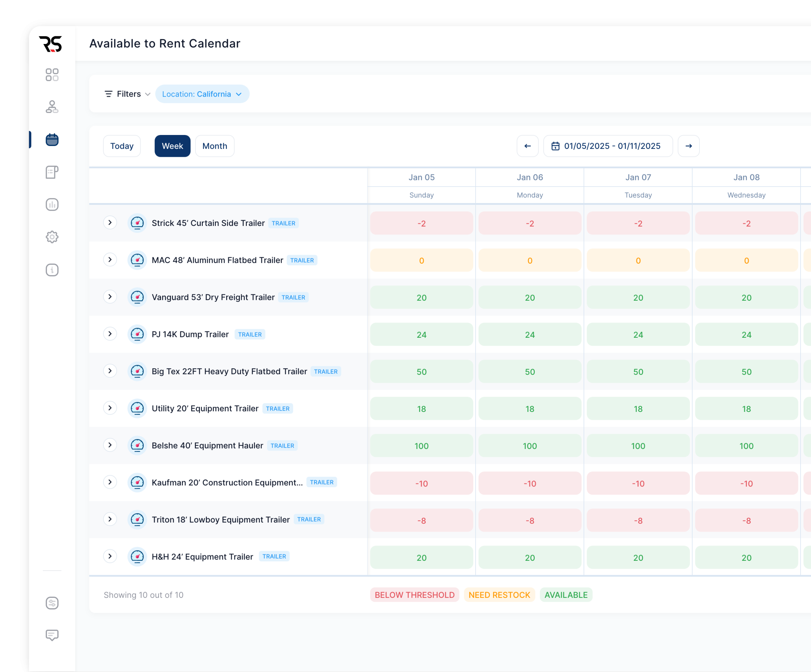811x672 pixels.
Task: Select the Jan 08 Wednesday column header
Action: 746,186
